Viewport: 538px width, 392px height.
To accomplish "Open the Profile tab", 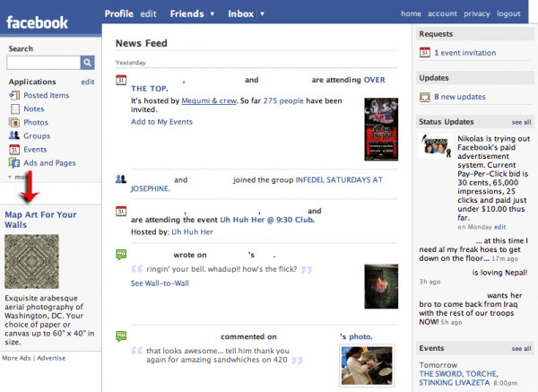I will point(119,14).
